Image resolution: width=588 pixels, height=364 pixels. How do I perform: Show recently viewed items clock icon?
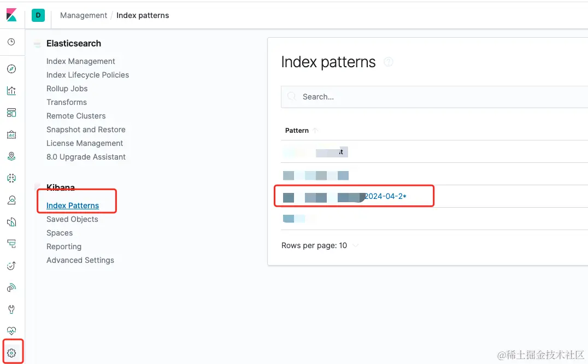11,42
